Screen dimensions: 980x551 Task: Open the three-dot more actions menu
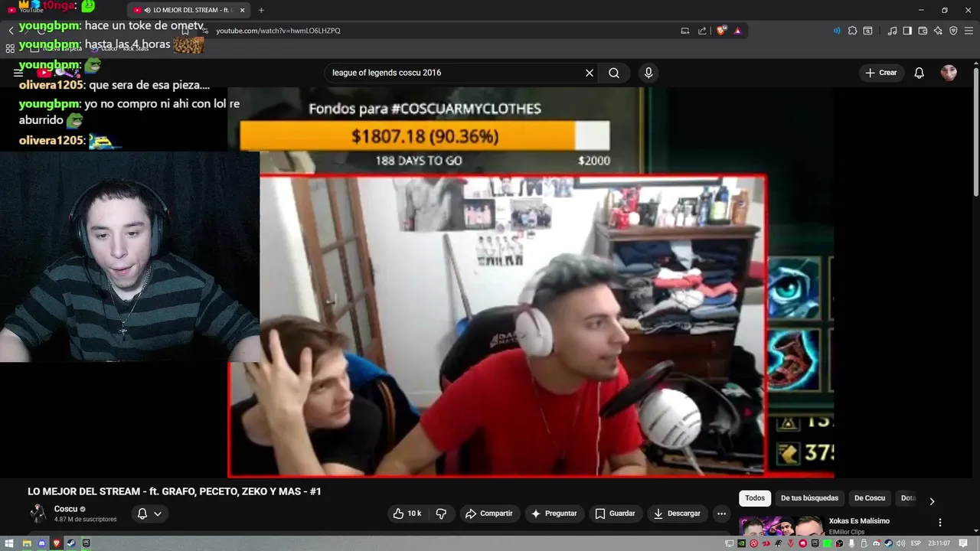click(x=721, y=514)
